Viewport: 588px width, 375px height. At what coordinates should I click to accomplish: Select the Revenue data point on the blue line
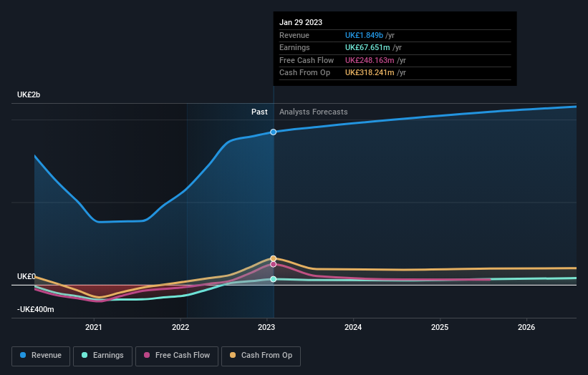pyautogui.click(x=274, y=132)
